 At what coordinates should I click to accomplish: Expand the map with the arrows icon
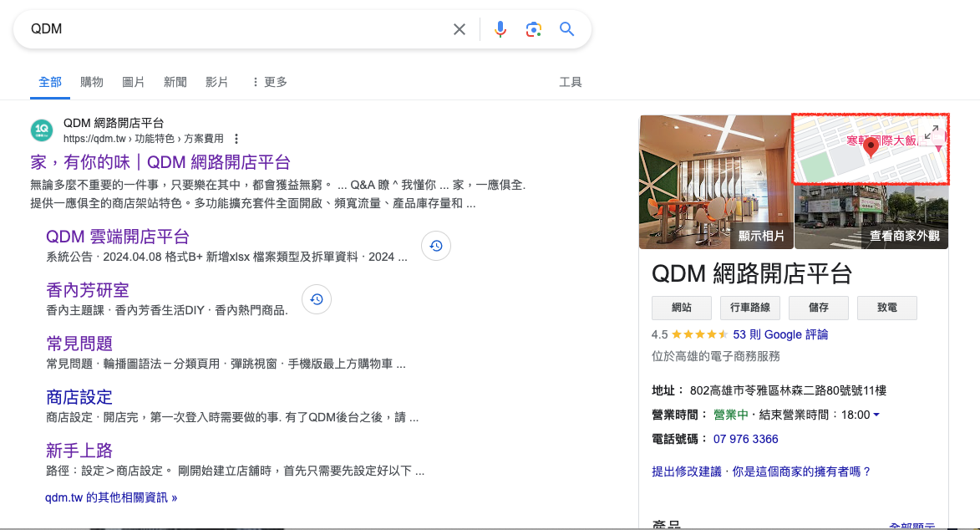932,132
